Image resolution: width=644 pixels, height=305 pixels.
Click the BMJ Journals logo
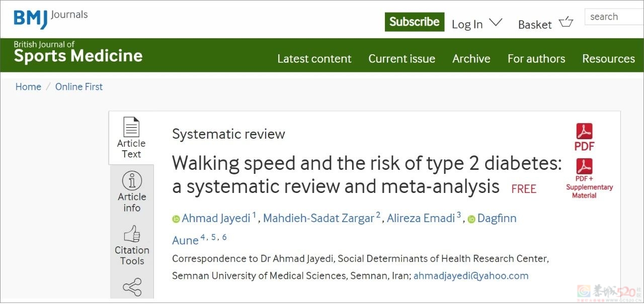tap(50, 18)
